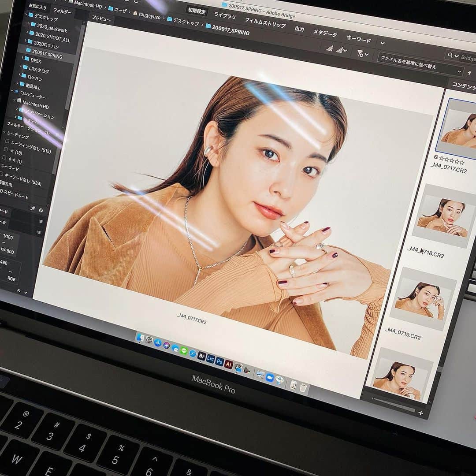Collapse the Macintosh HD tree node
This screenshot has width=476, height=476.
[14, 100]
